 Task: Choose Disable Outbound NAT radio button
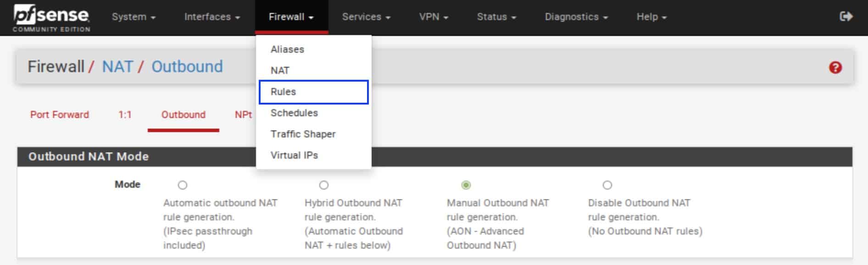click(607, 185)
